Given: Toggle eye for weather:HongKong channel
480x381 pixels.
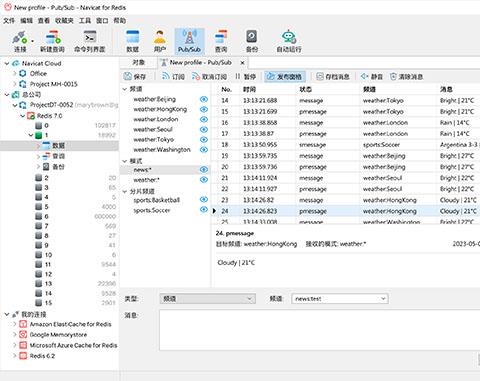Looking at the screenshot, I should (204, 109).
